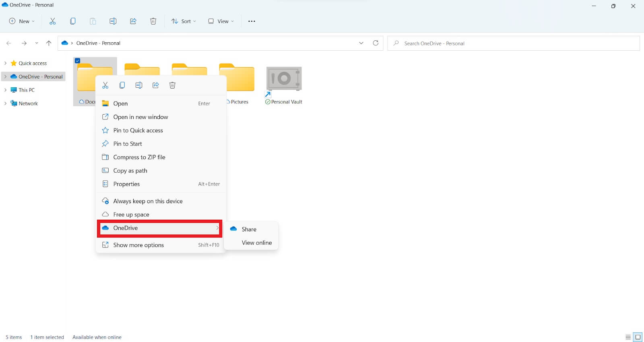Refresh the current folder view
Viewport: 644px width, 342px height.
(x=376, y=43)
